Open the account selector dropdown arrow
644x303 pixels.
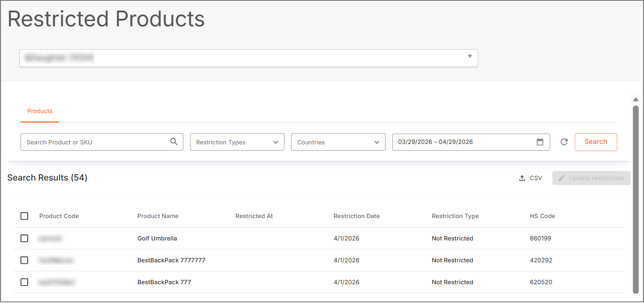pos(470,56)
